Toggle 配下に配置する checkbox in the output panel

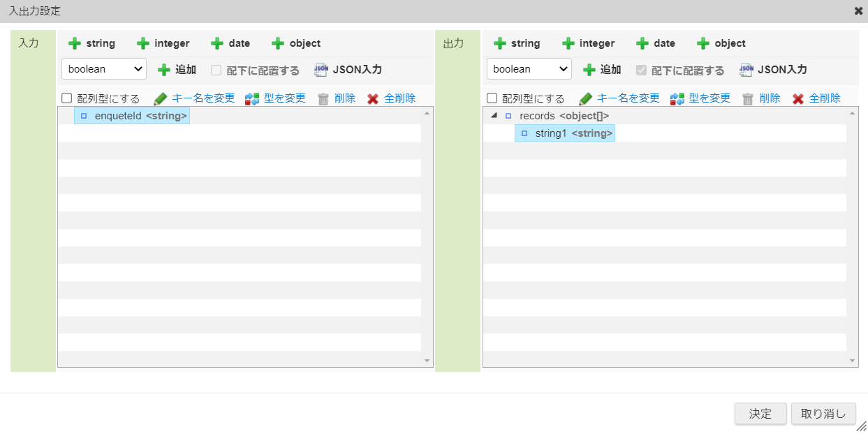pos(642,70)
